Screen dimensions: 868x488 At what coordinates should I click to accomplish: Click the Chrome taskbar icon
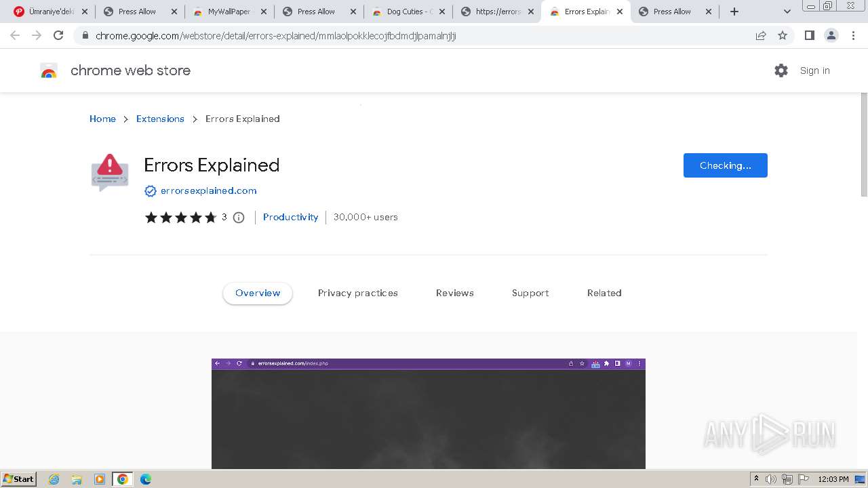(123, 479)
